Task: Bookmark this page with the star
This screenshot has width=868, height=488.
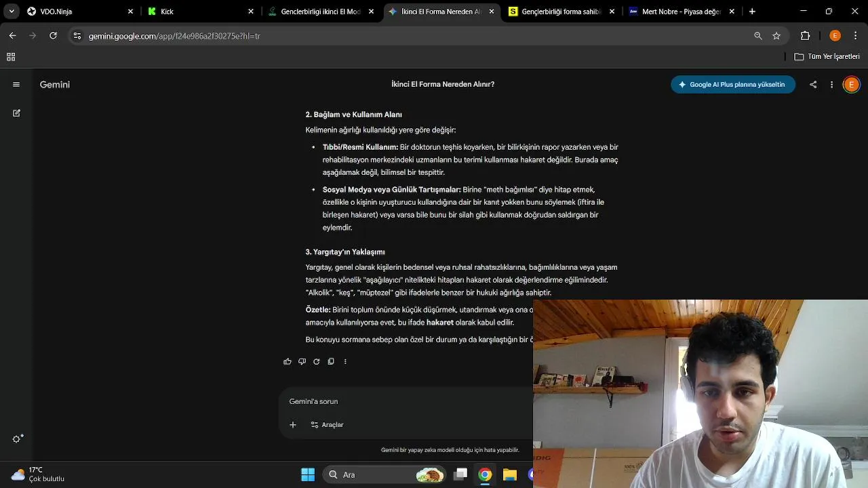Action: coord(776,36)
